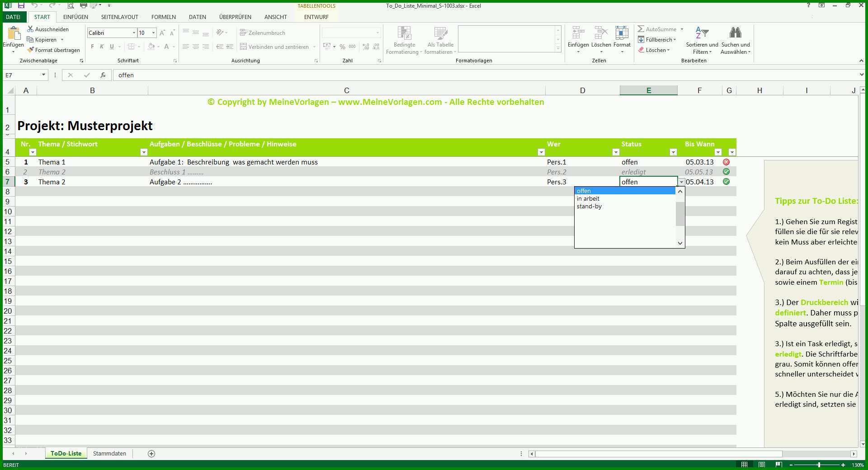
Task: Increase the indent level
Action: pos(230,47)
